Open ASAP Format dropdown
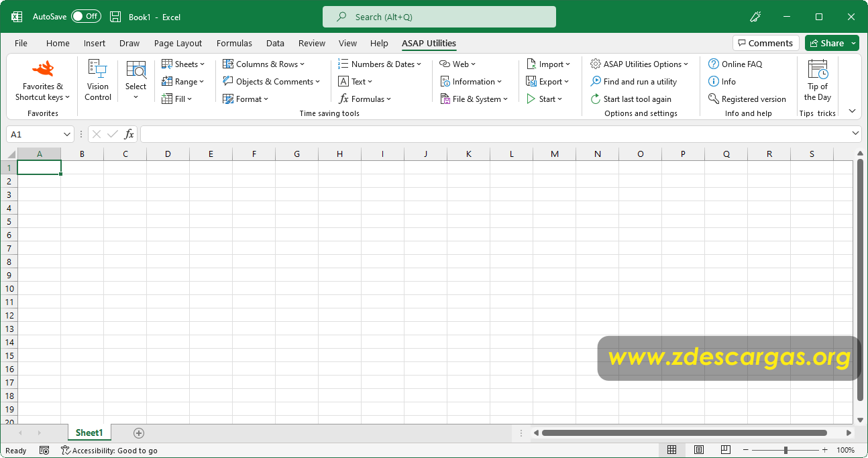The height and width of the screenshot is (458, 868). coord(246,99)
